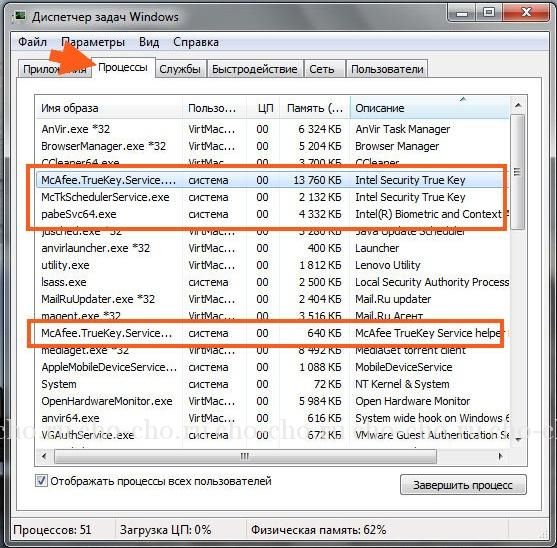Click the 'Browser Manager' description

(397, 146)
